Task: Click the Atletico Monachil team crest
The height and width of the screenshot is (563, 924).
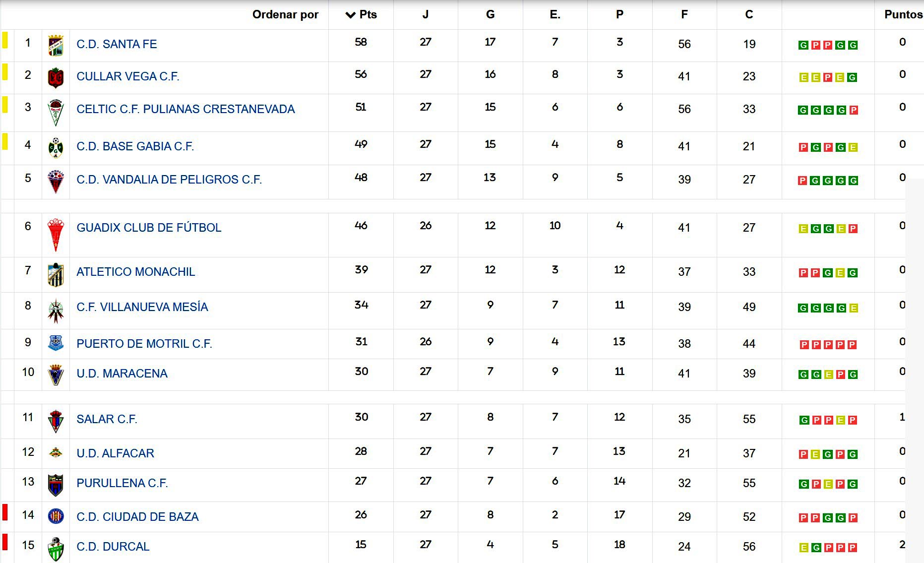Action: coord(56,274)
